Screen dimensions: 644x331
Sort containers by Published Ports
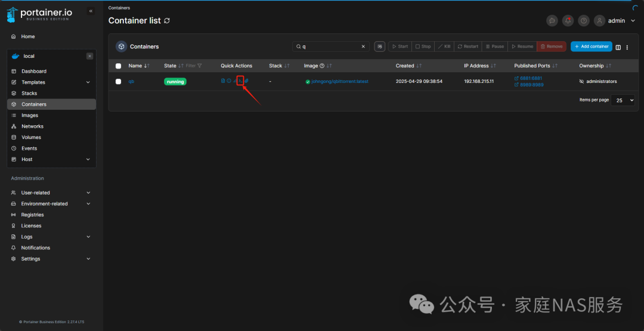tap(555, 66)
